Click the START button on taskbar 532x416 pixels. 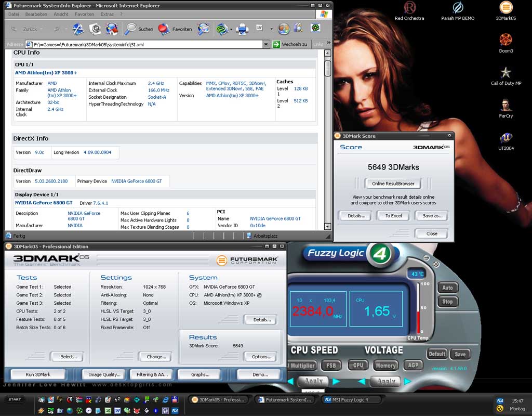click(15, 400)
